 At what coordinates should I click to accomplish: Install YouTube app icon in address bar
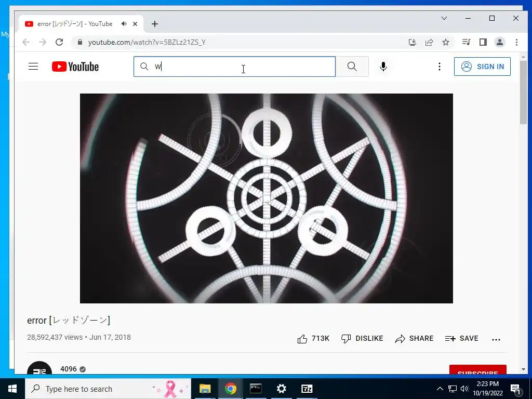tap(412, 42)
